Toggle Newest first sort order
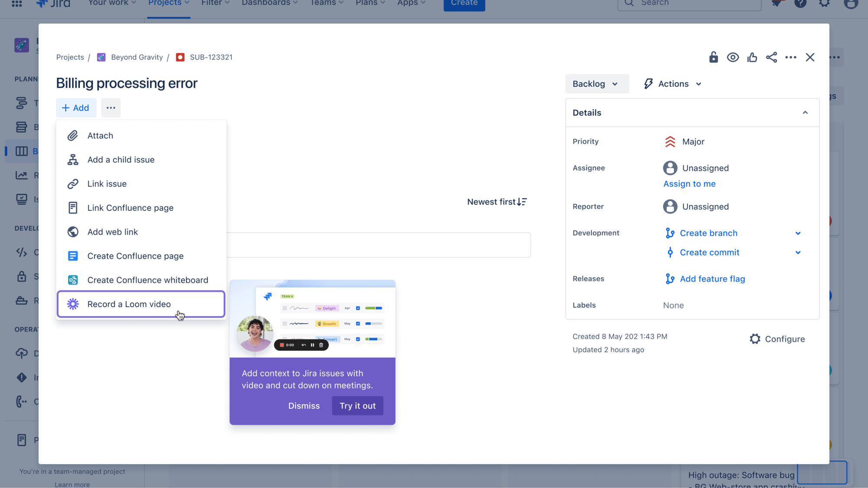This screenshot has height=488, width=868. [x=496, y=202]
